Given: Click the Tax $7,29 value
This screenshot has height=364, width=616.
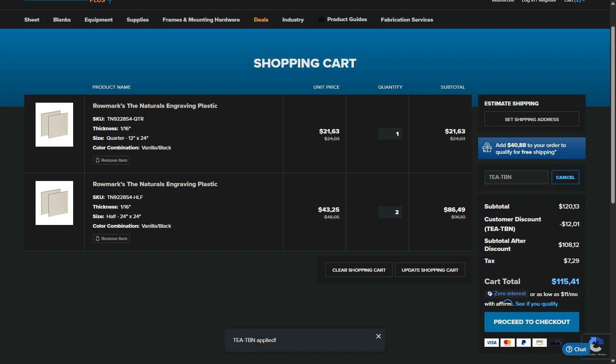Looking at the screenshot, I should 571,261.
